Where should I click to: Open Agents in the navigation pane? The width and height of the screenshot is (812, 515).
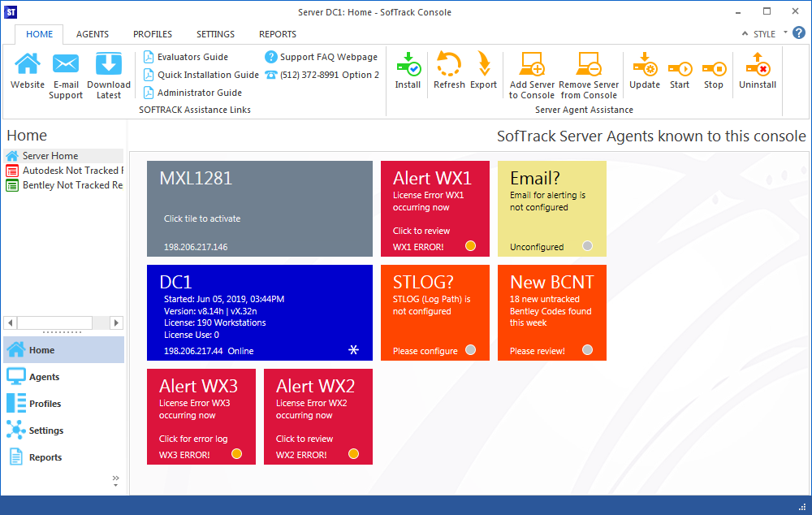pyautogui.click(x=63, y=377)
